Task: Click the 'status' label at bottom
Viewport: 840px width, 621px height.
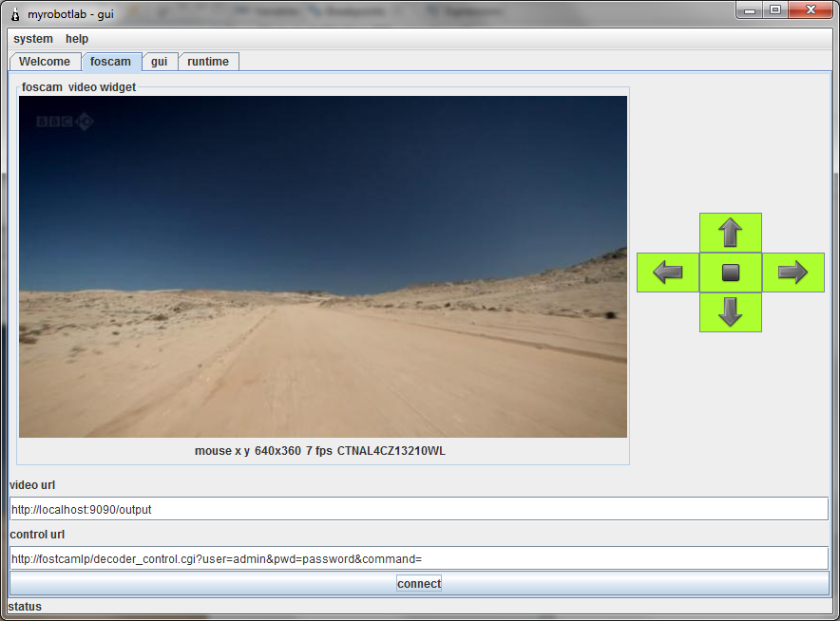Action: (x=25, y=607)
